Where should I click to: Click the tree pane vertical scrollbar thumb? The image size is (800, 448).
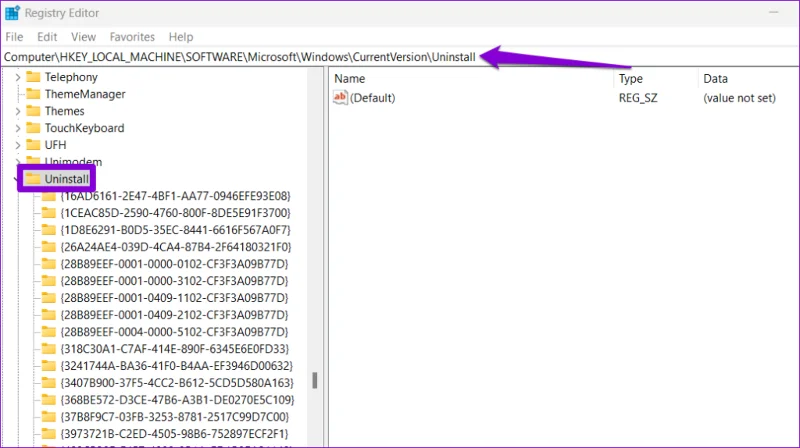(315, 381)
